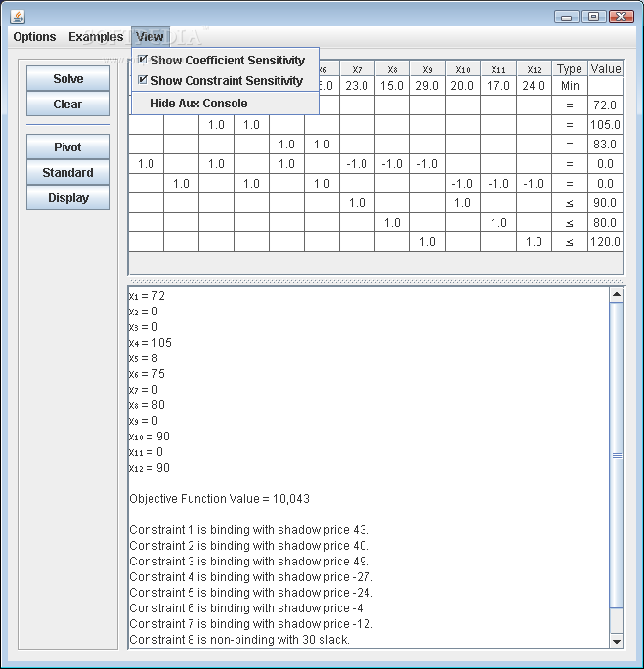Minimize the window

(566, 17)
